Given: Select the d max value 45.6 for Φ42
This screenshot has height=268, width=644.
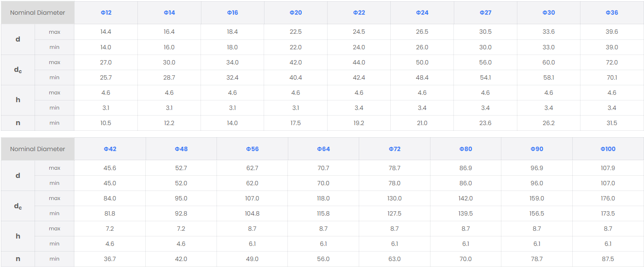Looking at the screenshot, I should tap(110, 168).
